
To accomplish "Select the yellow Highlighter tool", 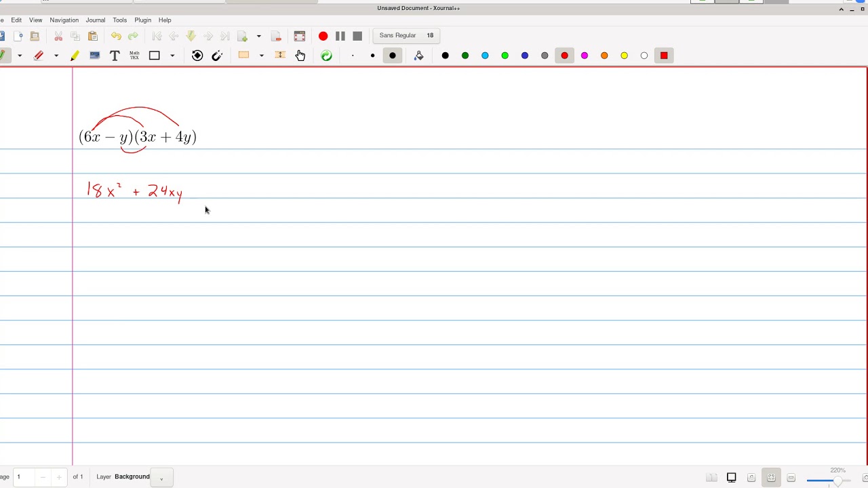I will tap(75, 56).
